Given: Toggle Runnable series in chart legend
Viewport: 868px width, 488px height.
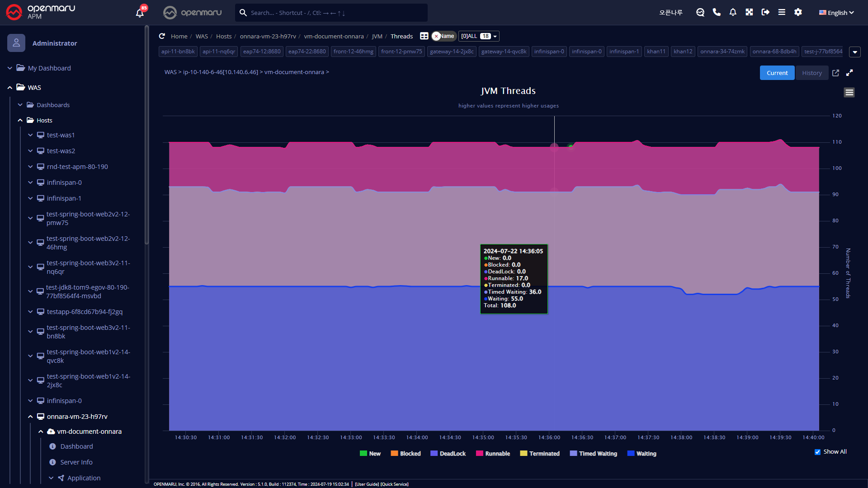Looking at the screenshot, I should tap(493, 454).
